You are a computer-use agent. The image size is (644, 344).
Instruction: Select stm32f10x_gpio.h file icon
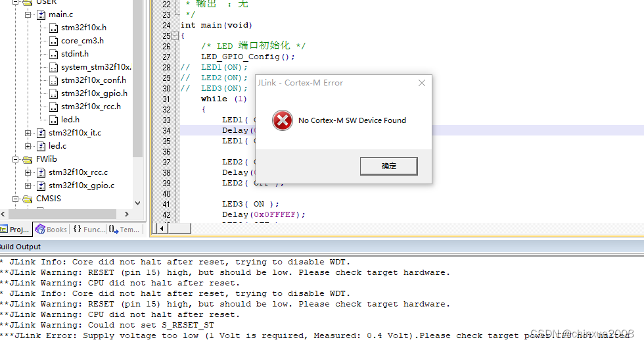(53, 93)
